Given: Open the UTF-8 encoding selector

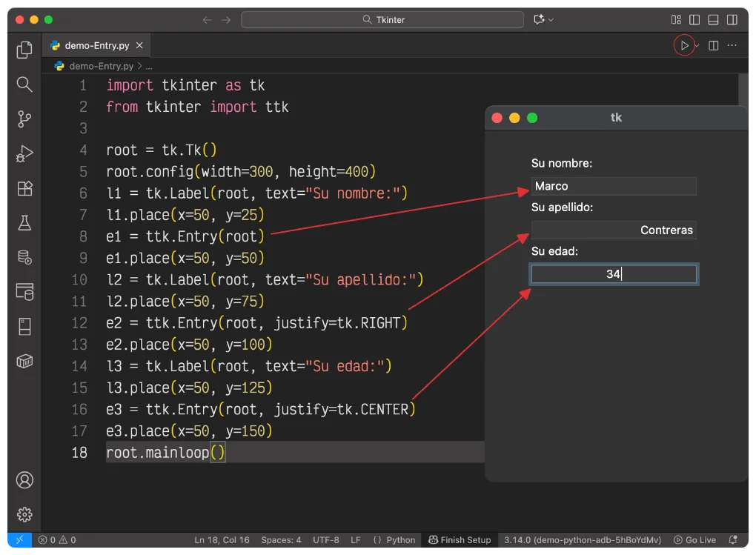Looking at the screenshot, I should (326, 540).
